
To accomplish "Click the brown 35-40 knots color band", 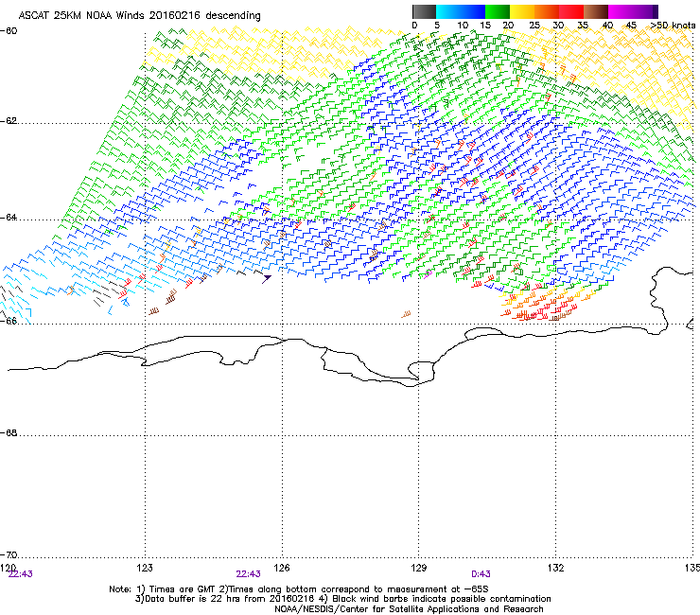I will pyautogui.click(x=596, y=11).
